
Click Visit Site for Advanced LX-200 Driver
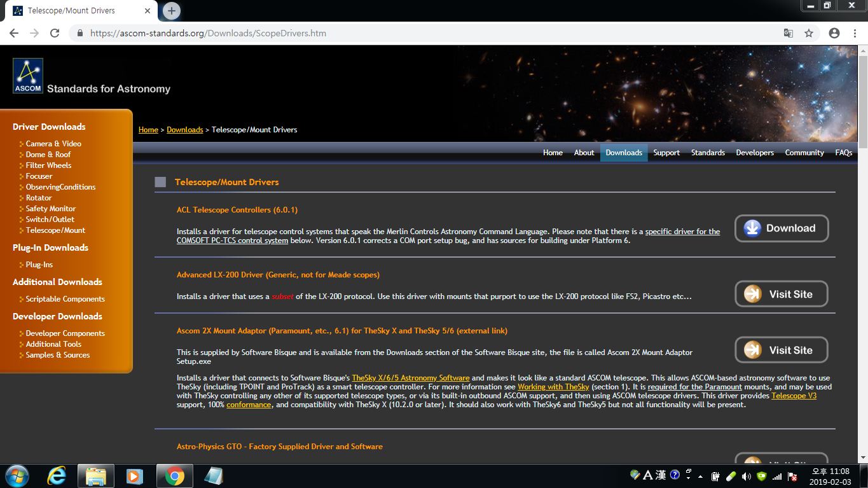point(782,294)
